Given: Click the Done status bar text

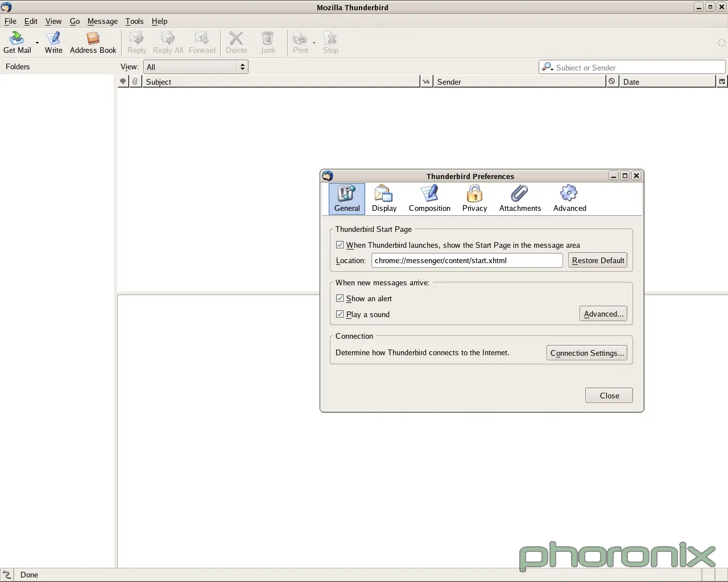Looking at the screenshot, I should (29, 575).
